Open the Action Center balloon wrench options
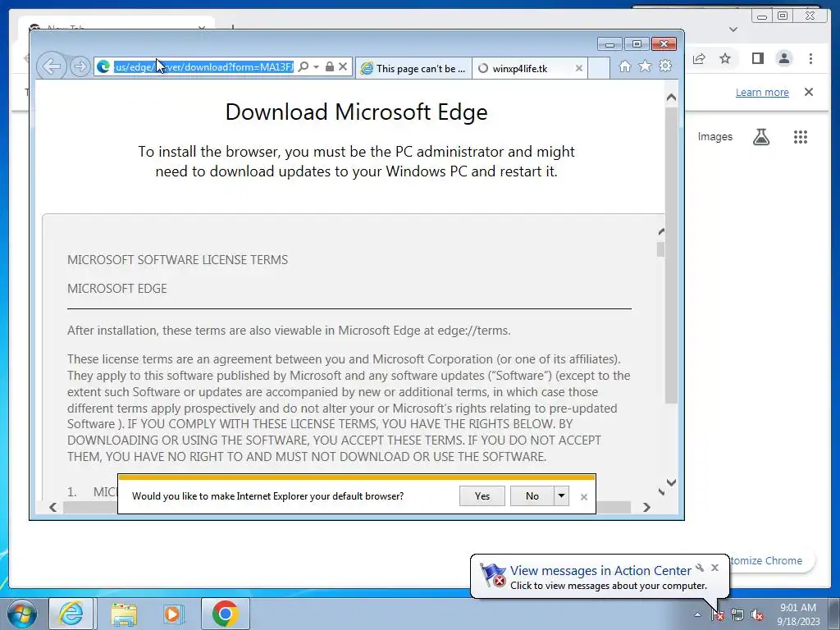Viewport: 840px width, 630px height. point(700,568)
